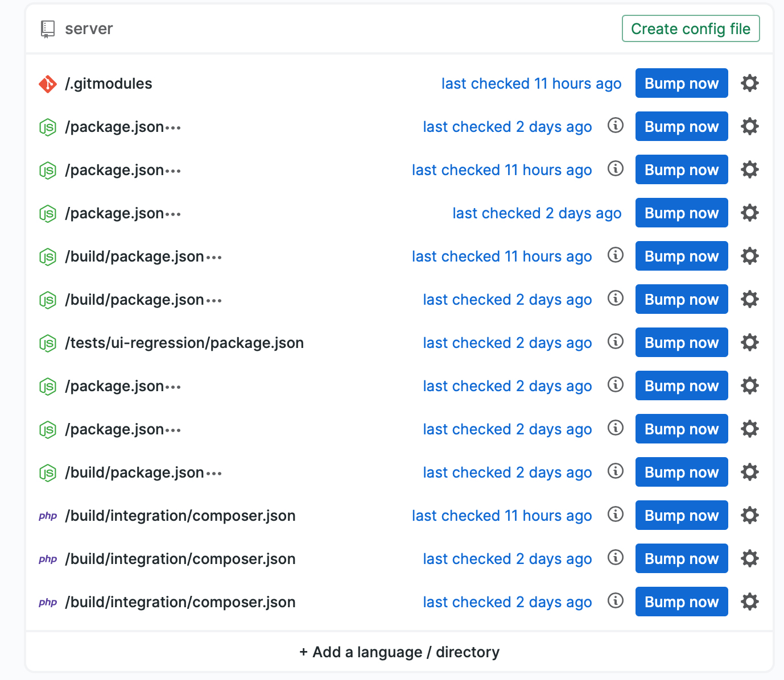784x680 pixels.
Task: Expand ellipsis on /package.json checked 11 hours ago
Action: (173, 171)
